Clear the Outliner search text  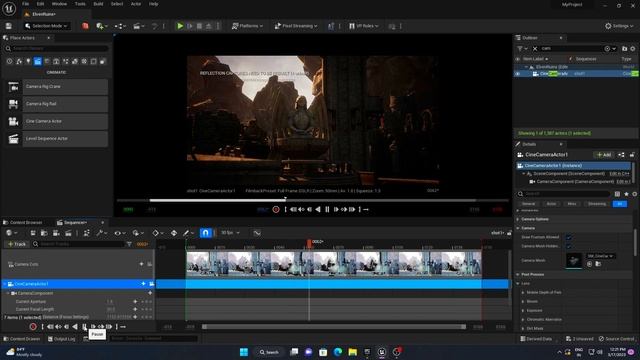tap(535, 49)
